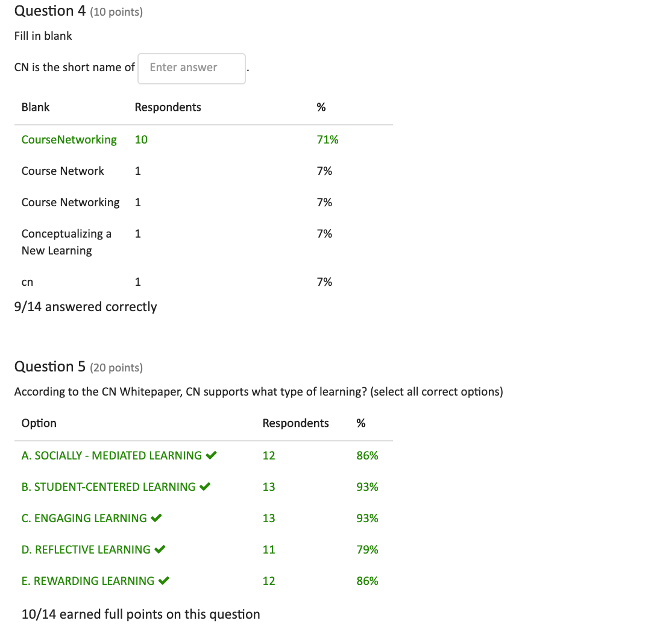Click checkmark icon beside Reflective Learning
657x644 pixels.
[160, 549]
